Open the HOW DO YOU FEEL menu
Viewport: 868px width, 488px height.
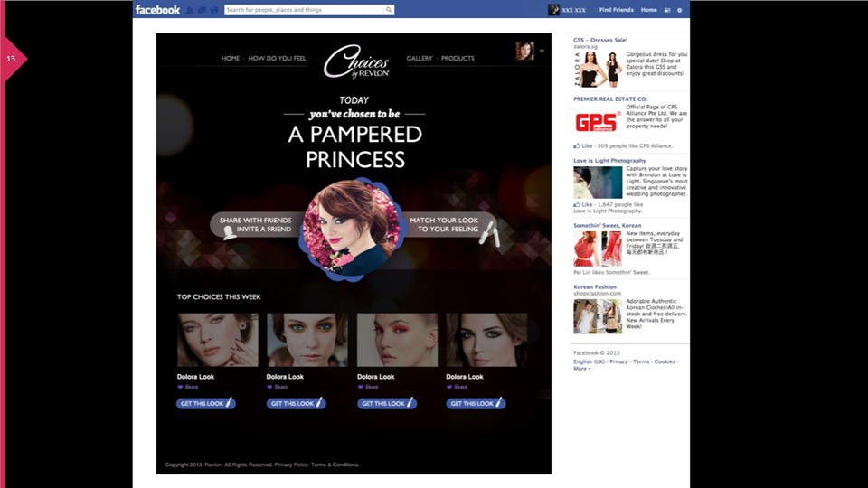coord(277,58)
